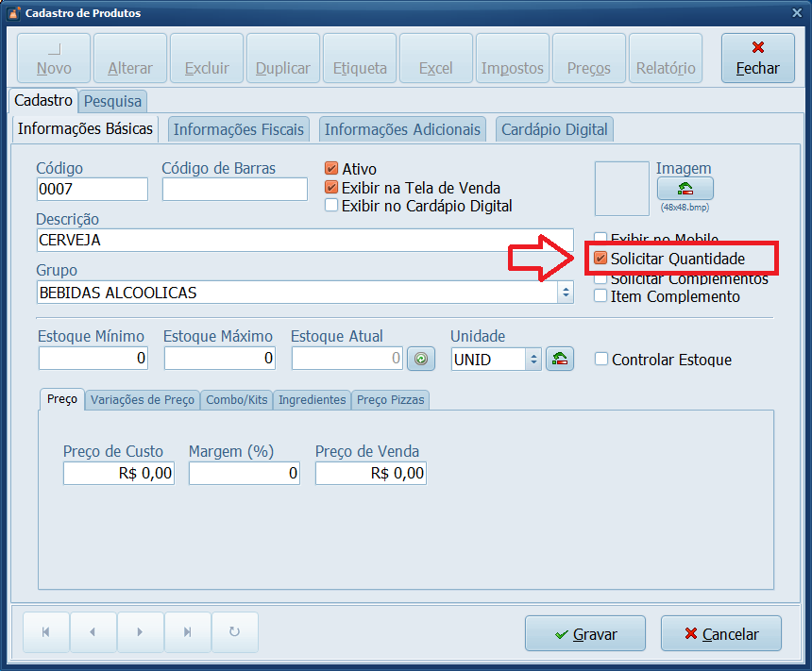Uncheck the Ativo checkbox
The height and width of the screenshot is (671, 812).
330,168
